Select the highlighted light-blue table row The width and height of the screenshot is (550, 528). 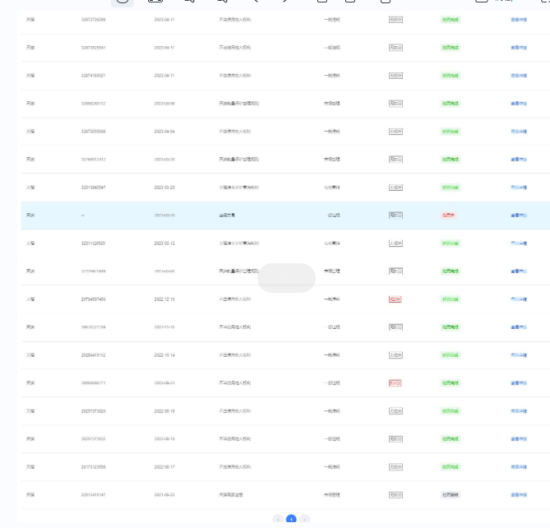point(285,215)
